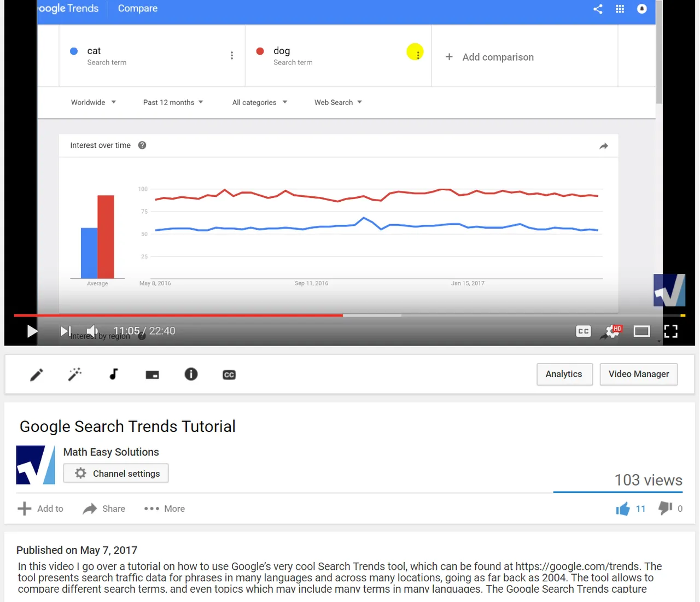This screenshot has height=602, width=700.
Task: Share the Interest over time chart
Action: click(604, 146)
